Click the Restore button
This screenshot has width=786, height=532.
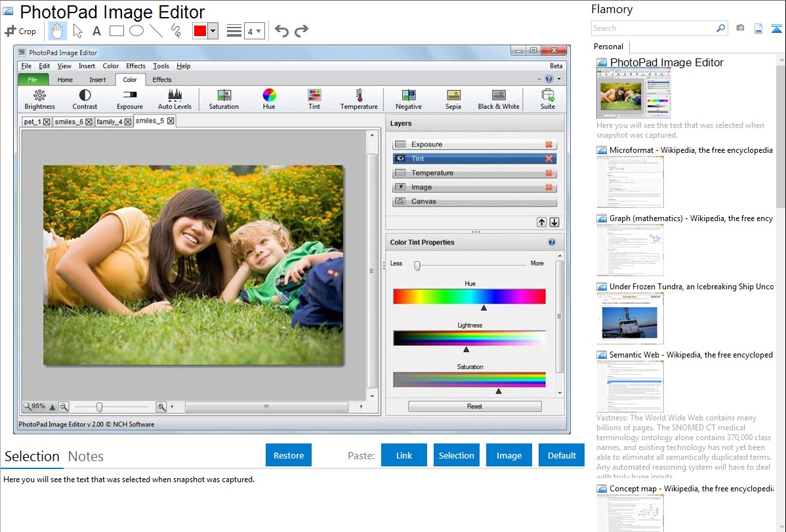289,455
